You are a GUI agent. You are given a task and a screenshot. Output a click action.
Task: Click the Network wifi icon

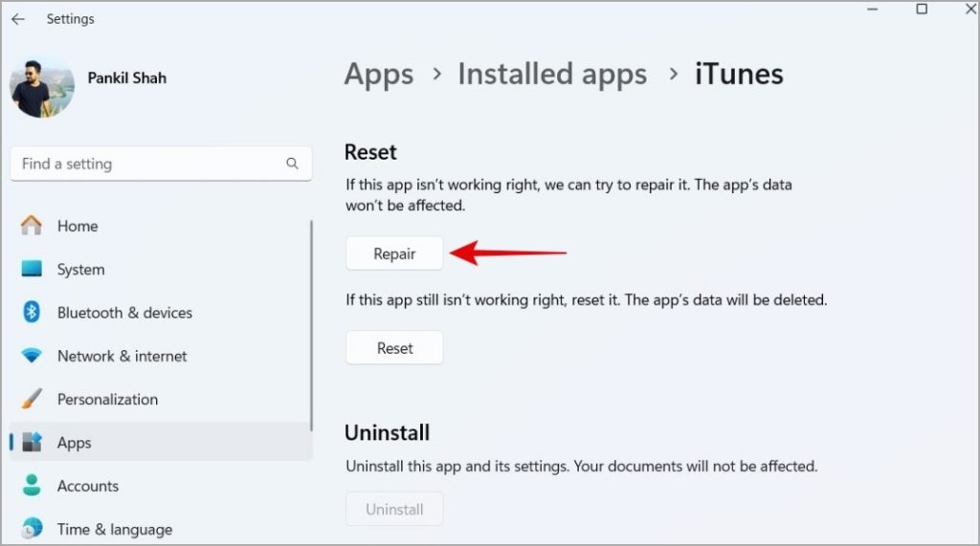tap(32, 356)
